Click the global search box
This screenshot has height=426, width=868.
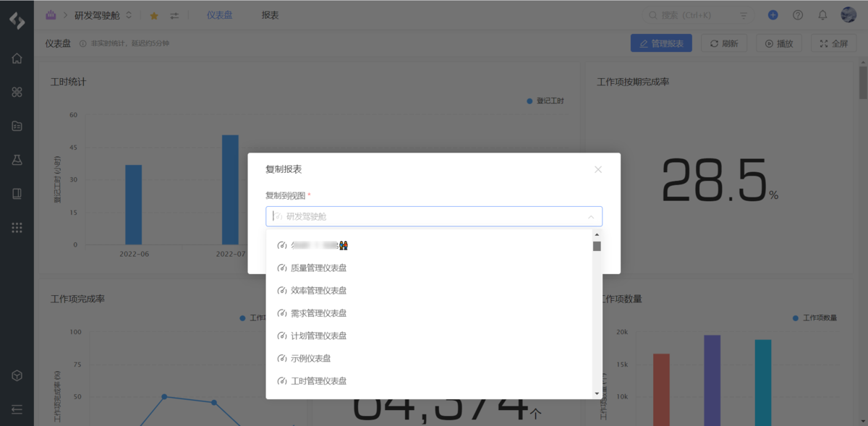698,15
